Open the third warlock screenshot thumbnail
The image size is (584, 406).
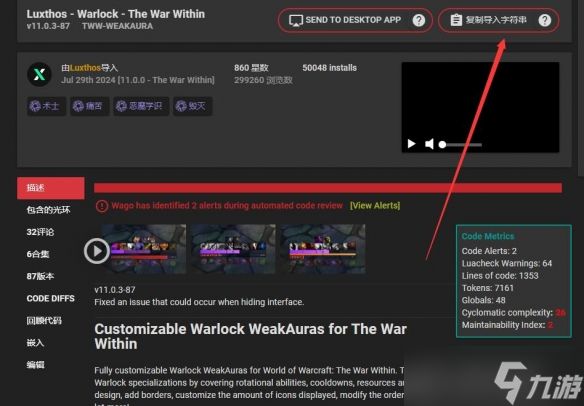tap(323, 249)
